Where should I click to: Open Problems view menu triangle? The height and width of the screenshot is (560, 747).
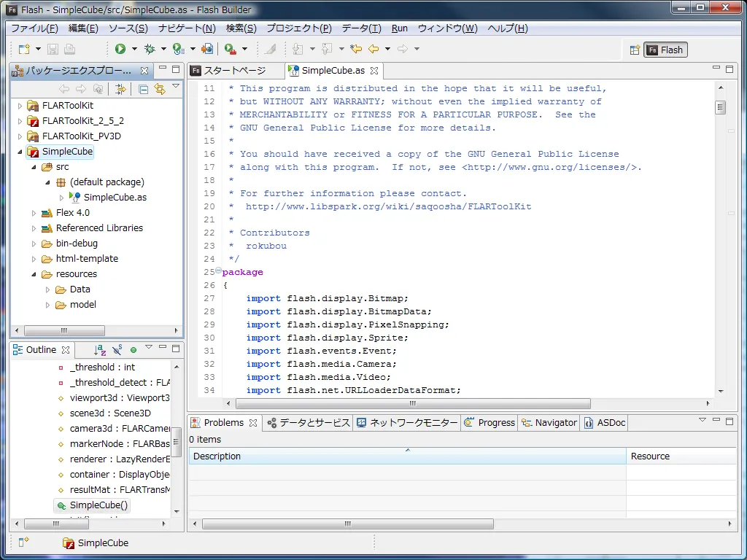pos(703,420)
